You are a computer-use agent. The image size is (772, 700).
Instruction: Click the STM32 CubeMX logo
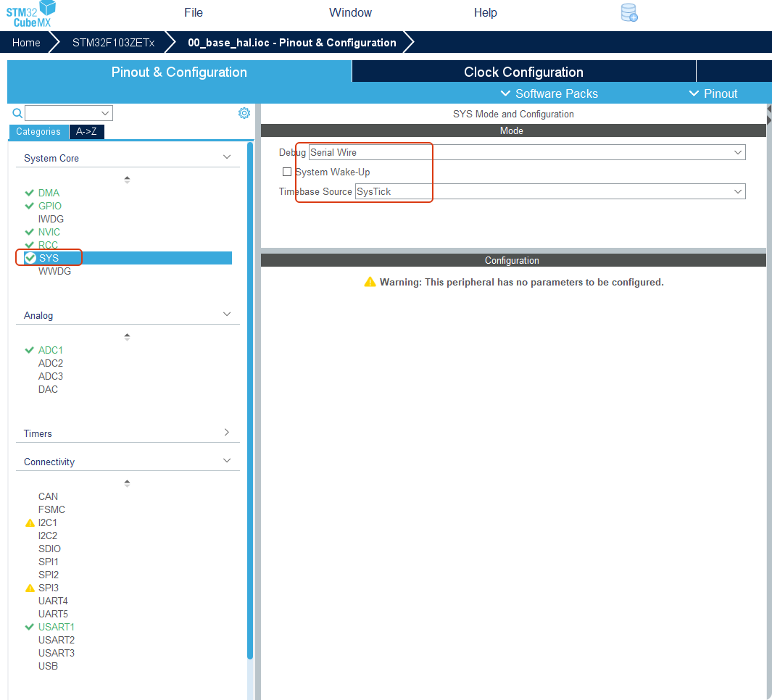[31, 14]
